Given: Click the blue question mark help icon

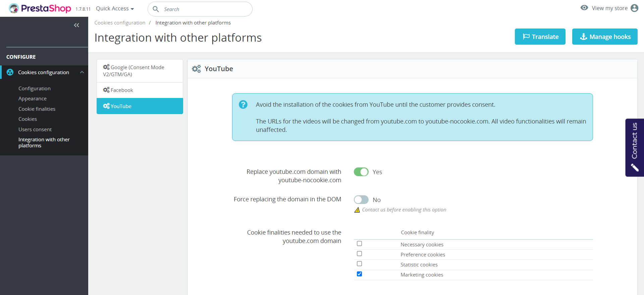Looking at the screenshot, I should (x=243, y=105).
